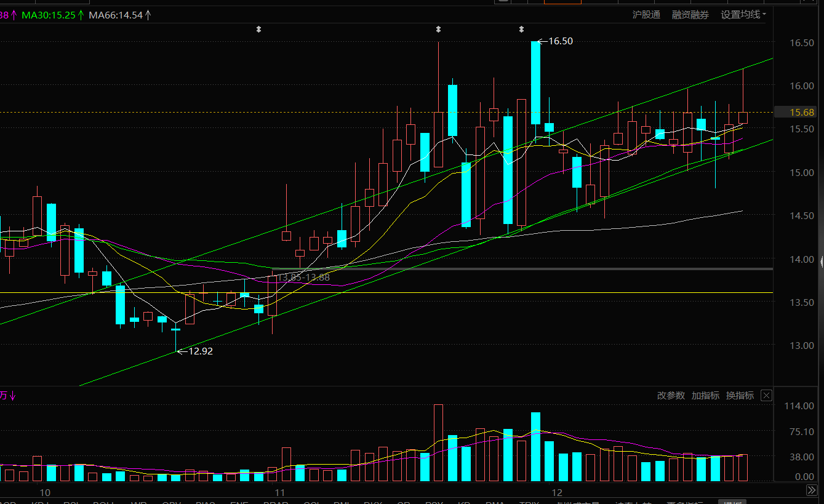Close the volume indicator panel
824x504 pixels.
(x=766, y=395)
